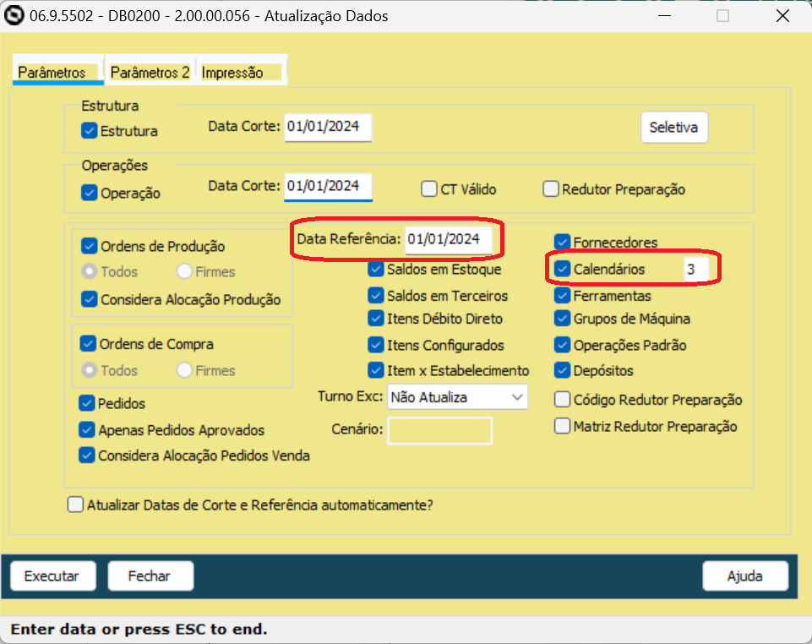Click the Operações Data Corte field
The height and width of the screenshot is (644, 812).
pyautogui.click(x=328, y=187)
